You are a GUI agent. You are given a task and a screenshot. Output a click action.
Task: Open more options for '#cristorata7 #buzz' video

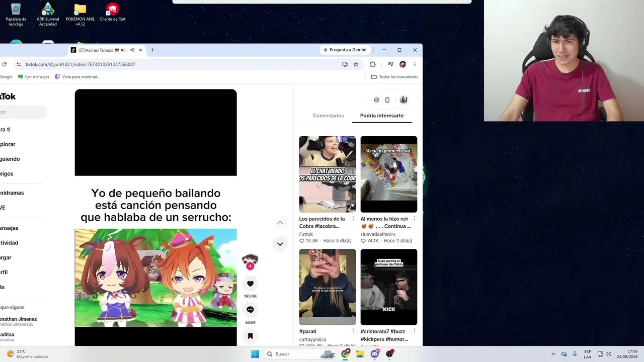[414, 331]
